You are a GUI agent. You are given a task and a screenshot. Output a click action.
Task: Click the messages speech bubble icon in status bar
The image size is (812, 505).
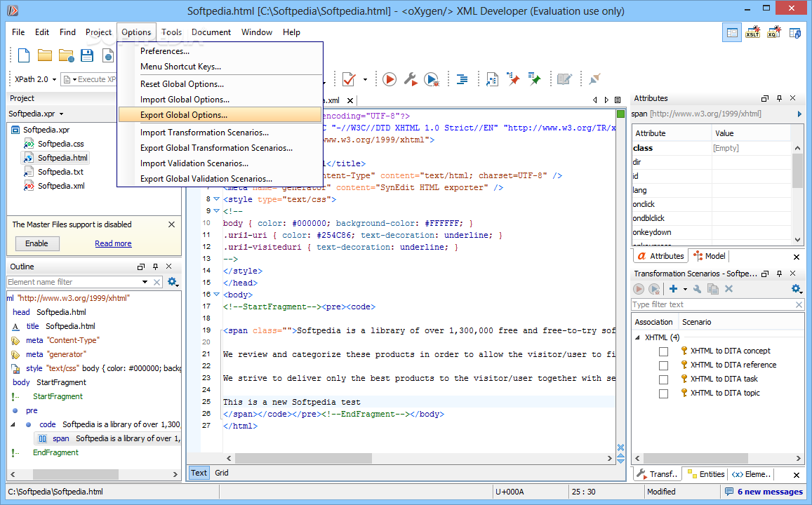coord(729,492)
